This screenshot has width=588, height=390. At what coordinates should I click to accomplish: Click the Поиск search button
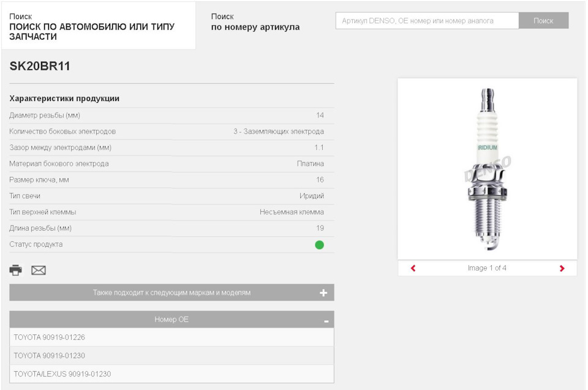click(x=543, y=21)
